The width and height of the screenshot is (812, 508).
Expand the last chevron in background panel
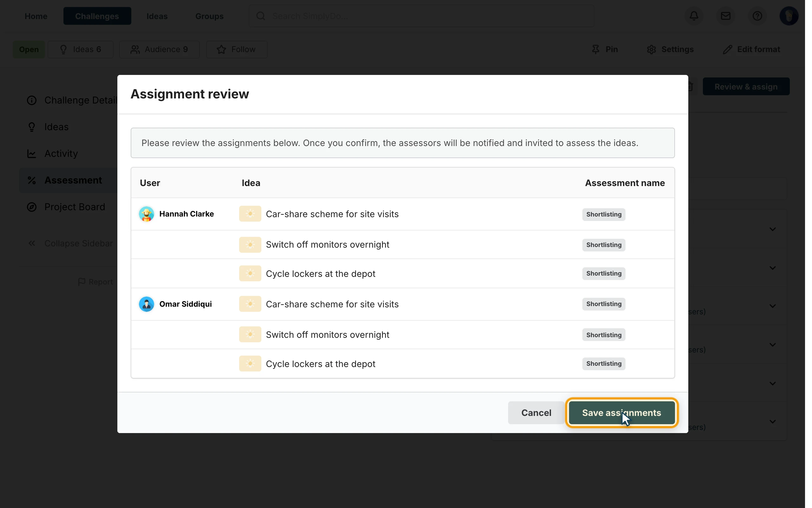(772, 421)
